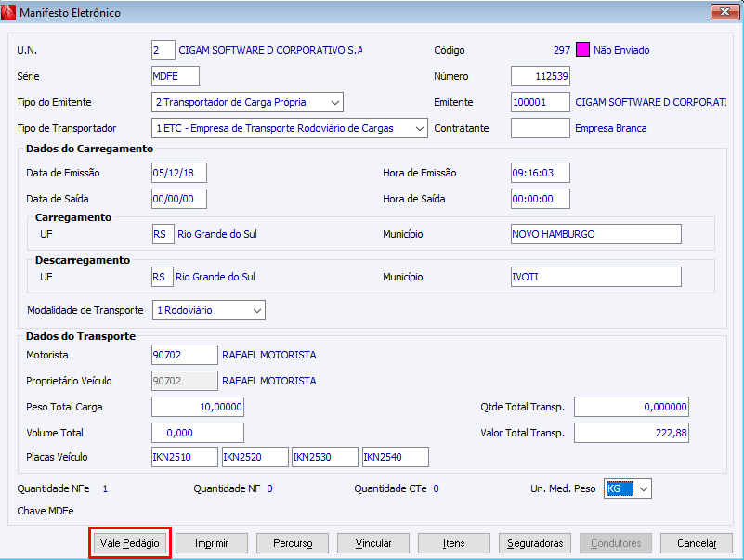Click the Código value 297
The width and height of the screenshot is (744, 560).
coord(562,50)
